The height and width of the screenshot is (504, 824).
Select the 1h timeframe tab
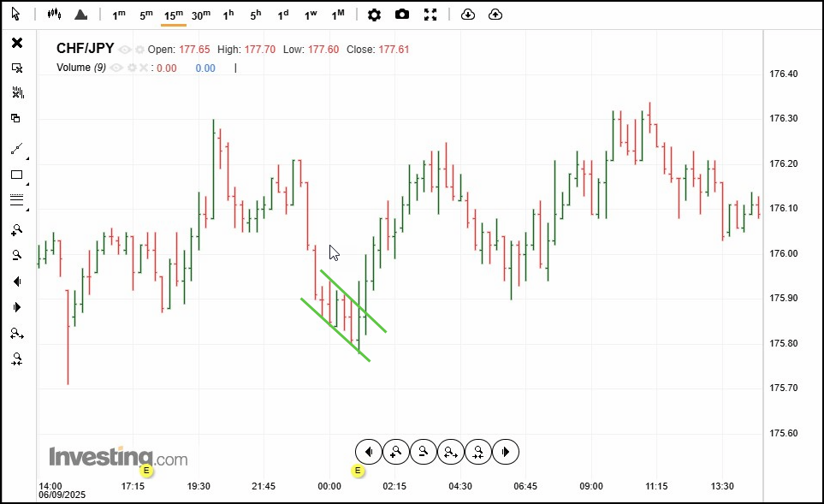click(x=228, y=15)
